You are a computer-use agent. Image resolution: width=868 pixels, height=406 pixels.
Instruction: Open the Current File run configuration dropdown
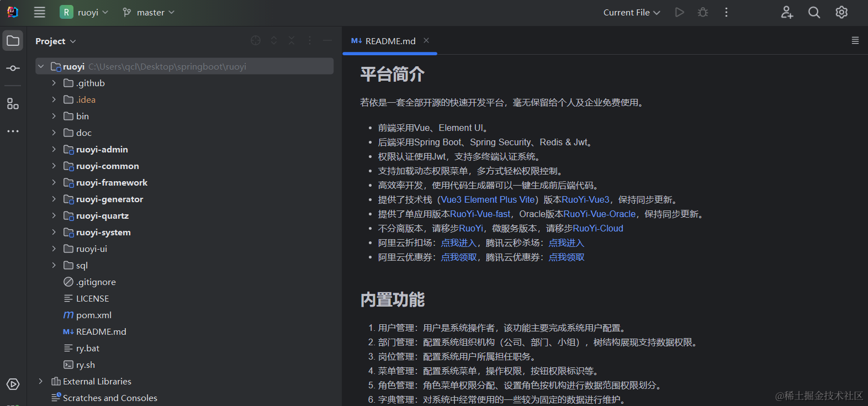631,12
